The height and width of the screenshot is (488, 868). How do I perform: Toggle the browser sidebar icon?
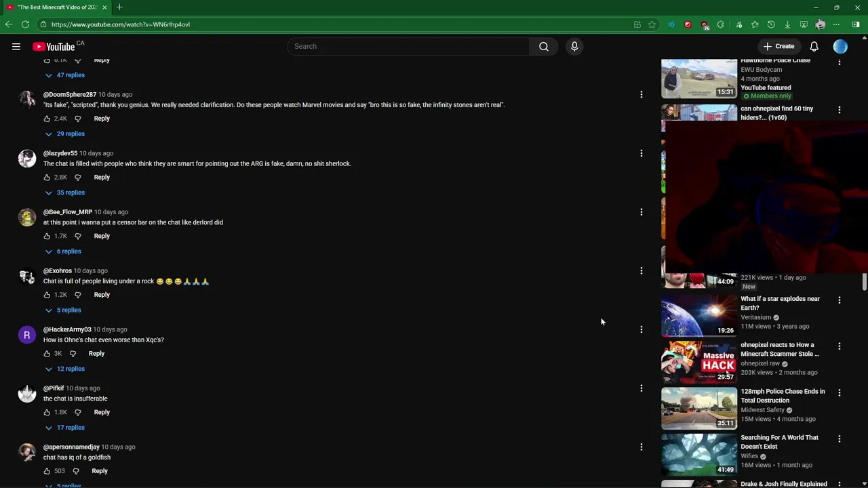(856, 24)
